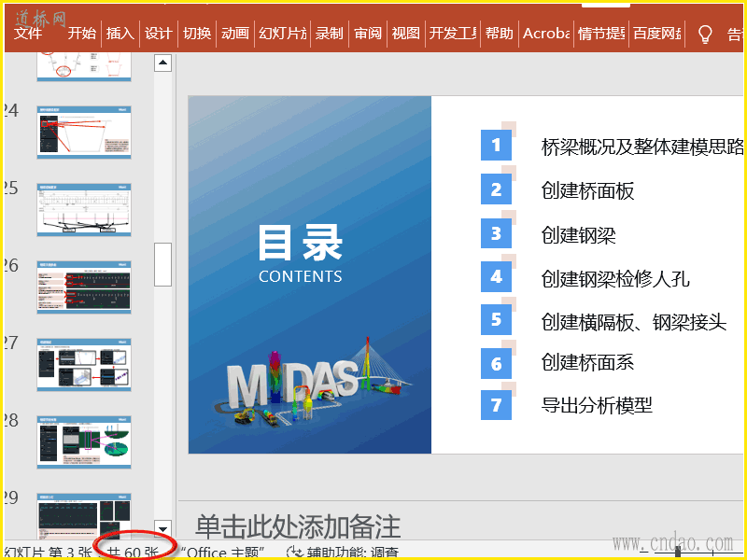Viewport: 747px width, 560px height.
Task: Click the notes area 单击此处添加备注
Action: pyautogui.click(x=298, y=526)
